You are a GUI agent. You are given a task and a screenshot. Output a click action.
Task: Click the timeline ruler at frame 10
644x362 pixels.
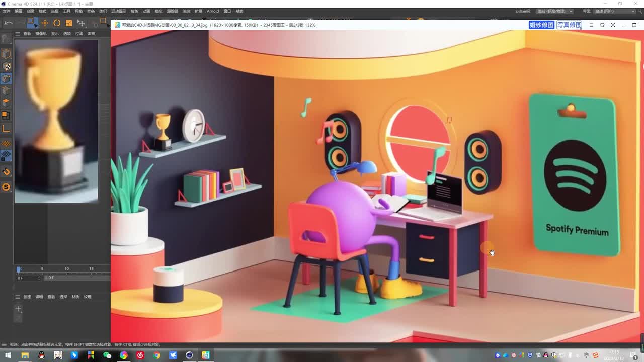click(66, 269)
